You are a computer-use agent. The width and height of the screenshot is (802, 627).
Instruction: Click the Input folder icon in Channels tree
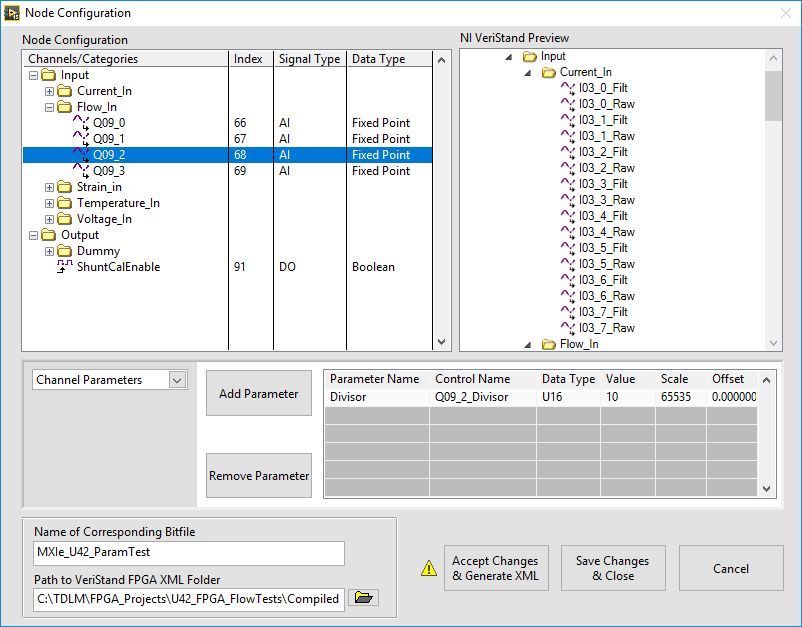[x=49, y=75]
